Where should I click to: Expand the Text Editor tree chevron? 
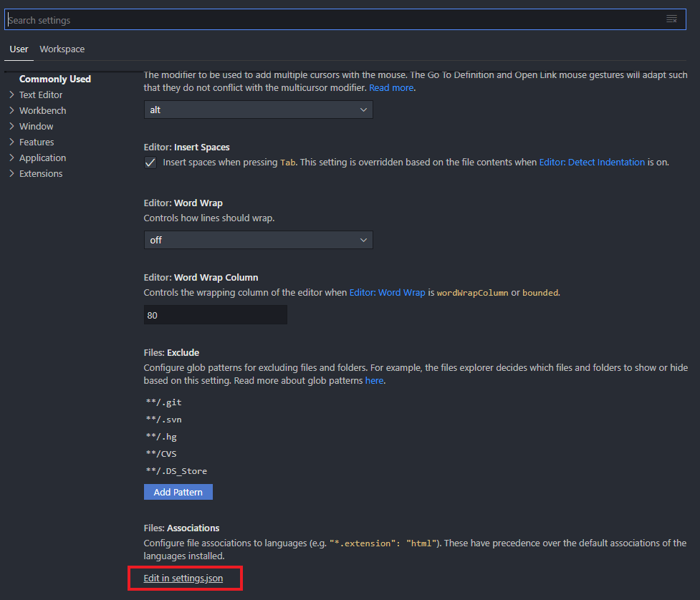pos(11,95)
